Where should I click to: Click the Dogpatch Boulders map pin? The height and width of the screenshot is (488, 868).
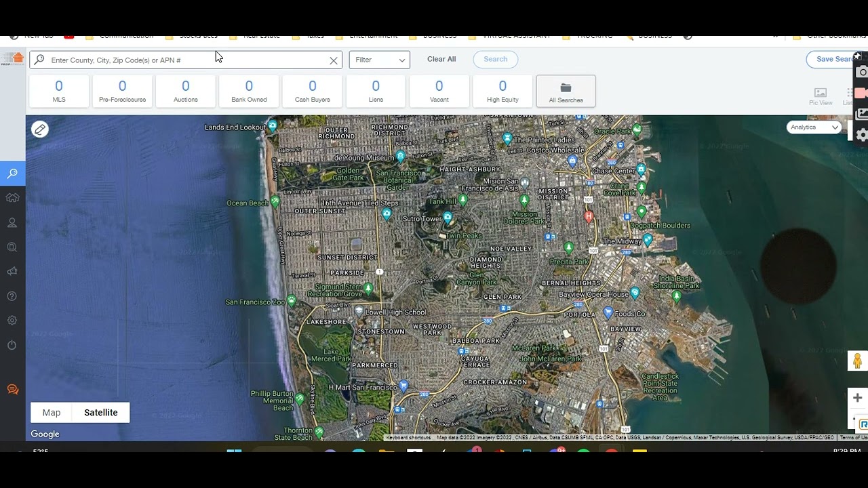[642, 211]
